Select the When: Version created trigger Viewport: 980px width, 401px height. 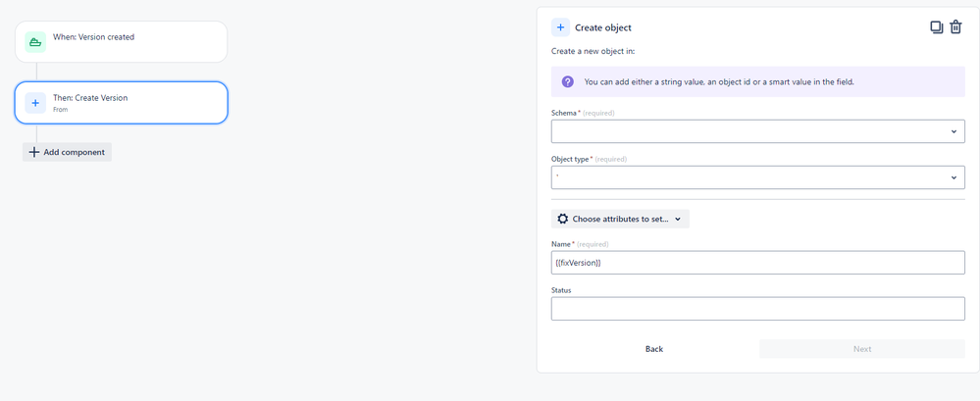pyautogui.click(x=122, y=42)
